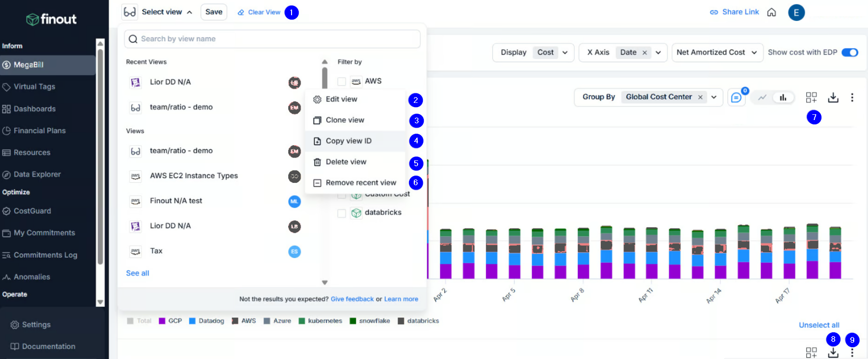This screenshot has height=359, width=868.
Task: Open MegaBill in the sidebar
Action: (48, 65)
